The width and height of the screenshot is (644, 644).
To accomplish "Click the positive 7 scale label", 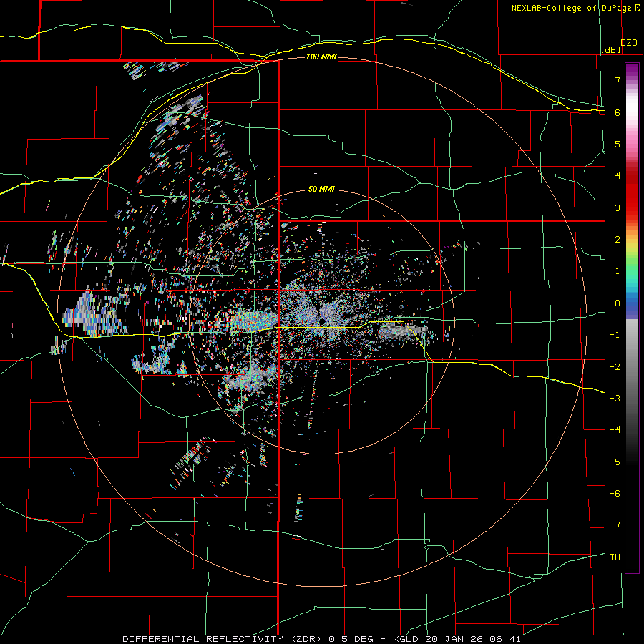I will click(x=618, y=80).
